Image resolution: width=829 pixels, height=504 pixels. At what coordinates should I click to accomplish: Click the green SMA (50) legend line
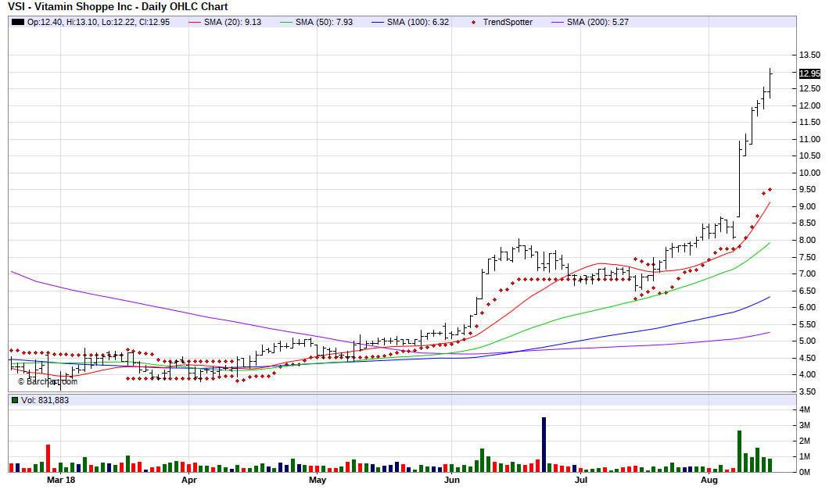(286, 22)
